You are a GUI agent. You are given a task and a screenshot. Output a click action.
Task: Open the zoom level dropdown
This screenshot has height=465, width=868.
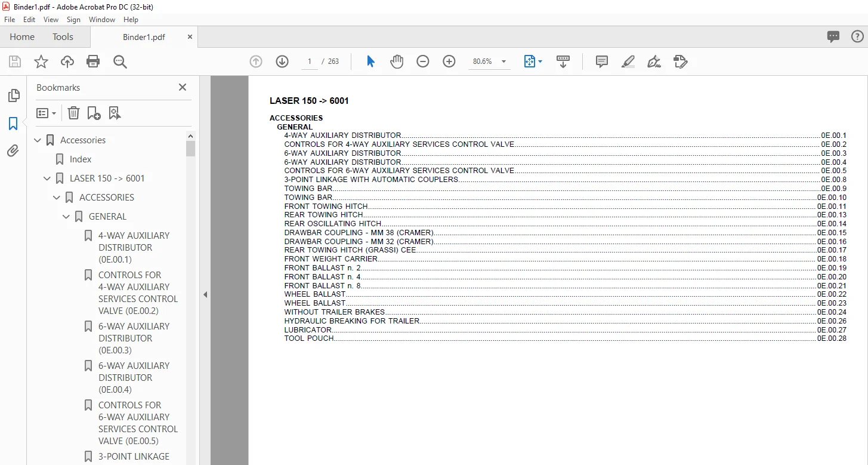503,61
